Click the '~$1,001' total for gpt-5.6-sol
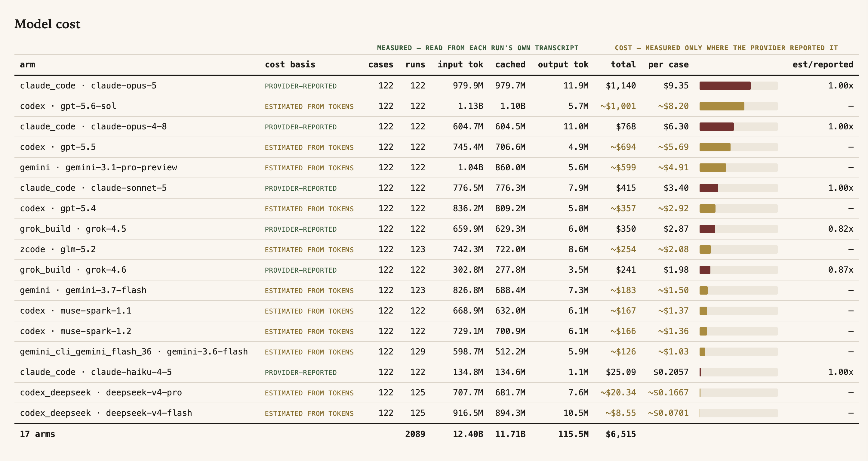The image size is (868, 461). [618, 106]
